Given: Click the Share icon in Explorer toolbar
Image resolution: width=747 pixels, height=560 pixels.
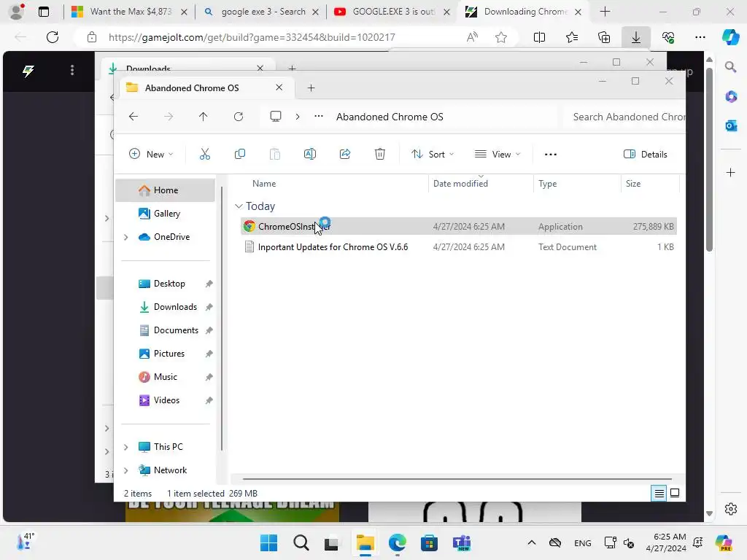Looking at the screenshot, I should pyautogui.click(x=345, y=155).
